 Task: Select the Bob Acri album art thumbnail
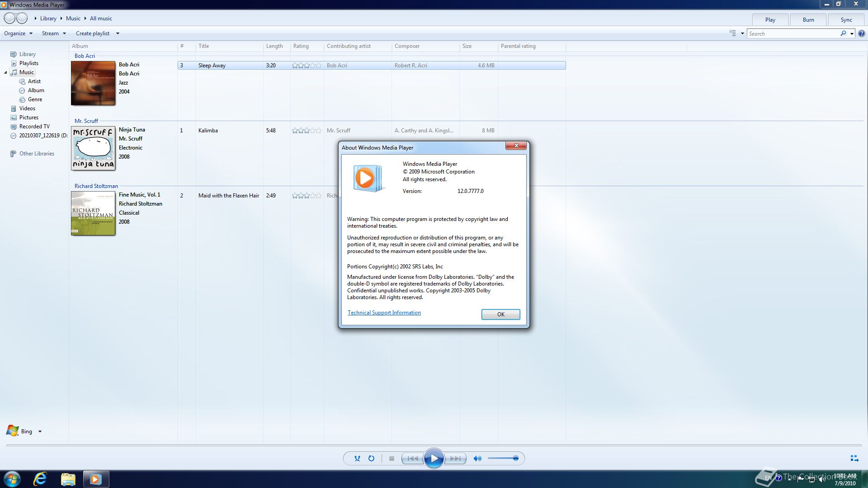pos(93,83)
